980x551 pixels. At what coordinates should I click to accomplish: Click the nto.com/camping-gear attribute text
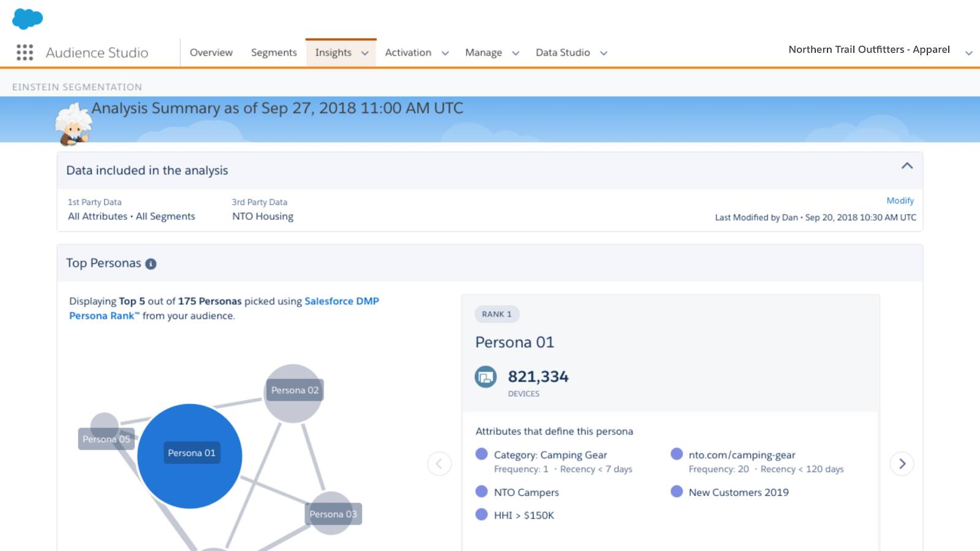[x=742, y=455]
